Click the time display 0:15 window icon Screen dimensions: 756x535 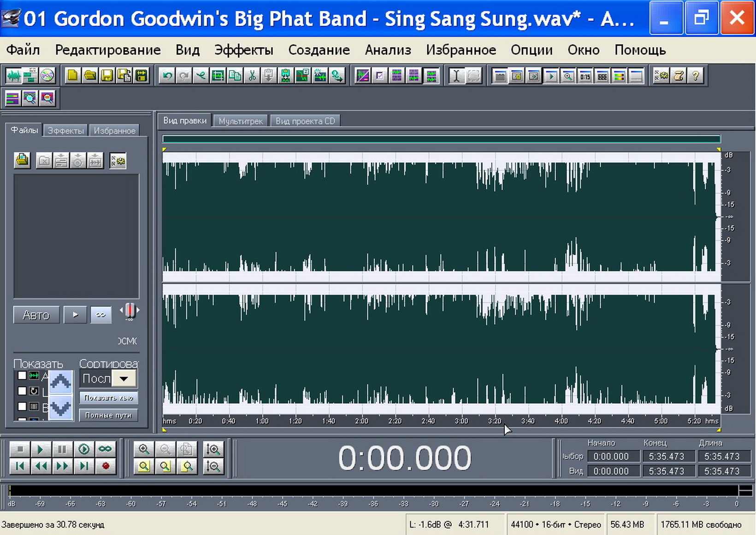click(585, 76)
